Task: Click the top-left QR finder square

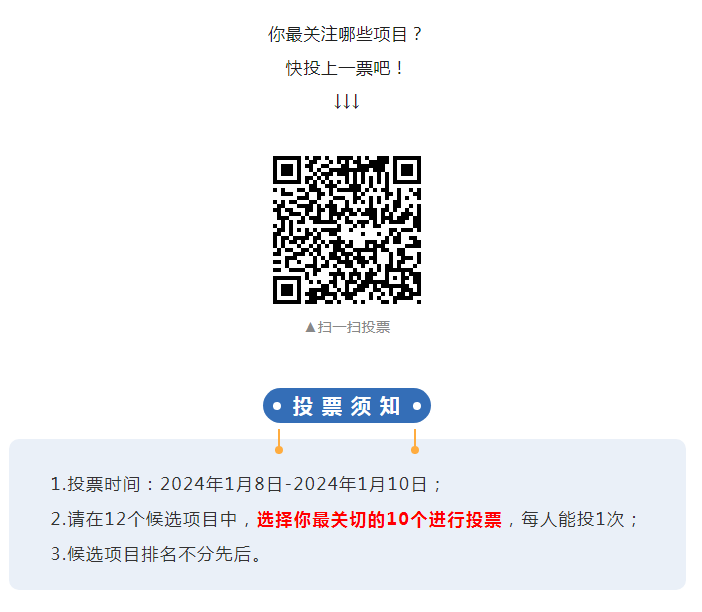Action: click(287, 170)
